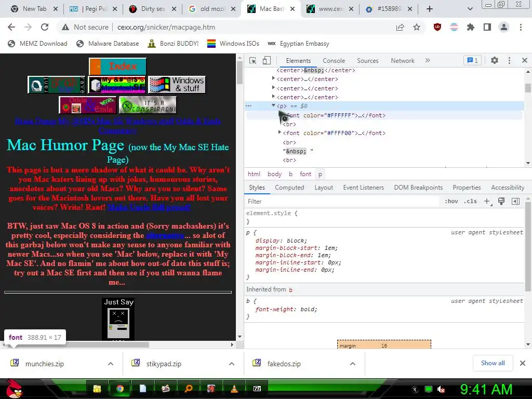Toggle the computed styles sidebar icon
Screen dimensions: 532x399
click(515, 201)
